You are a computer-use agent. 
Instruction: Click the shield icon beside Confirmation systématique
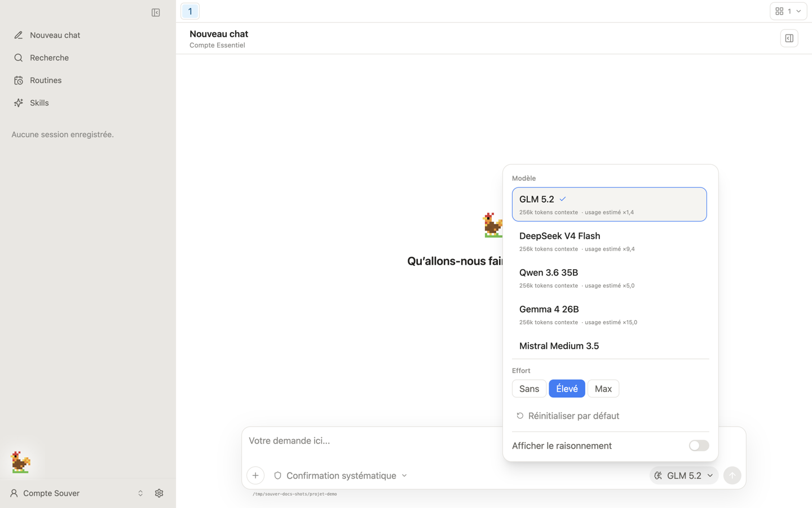click(x=277, y=475)
